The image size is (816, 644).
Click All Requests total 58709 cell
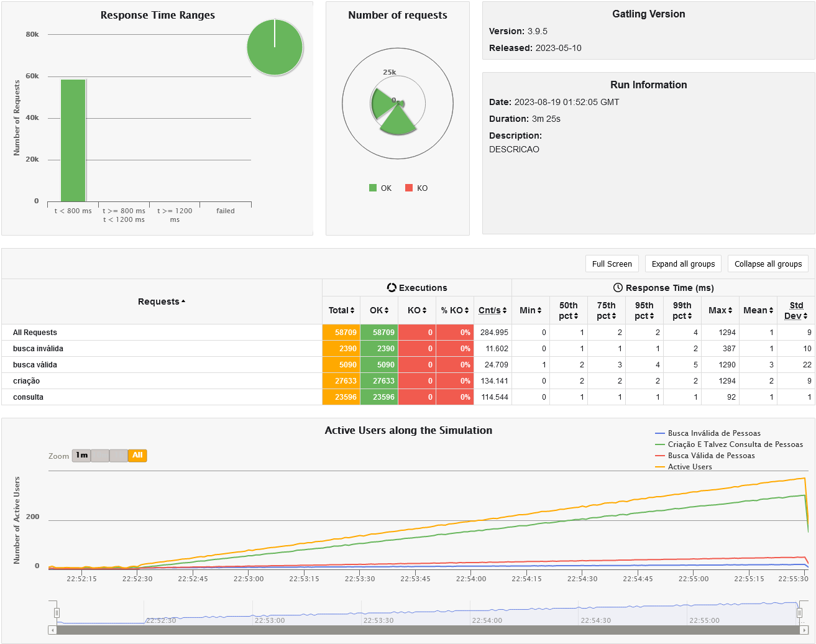(341, 333)
